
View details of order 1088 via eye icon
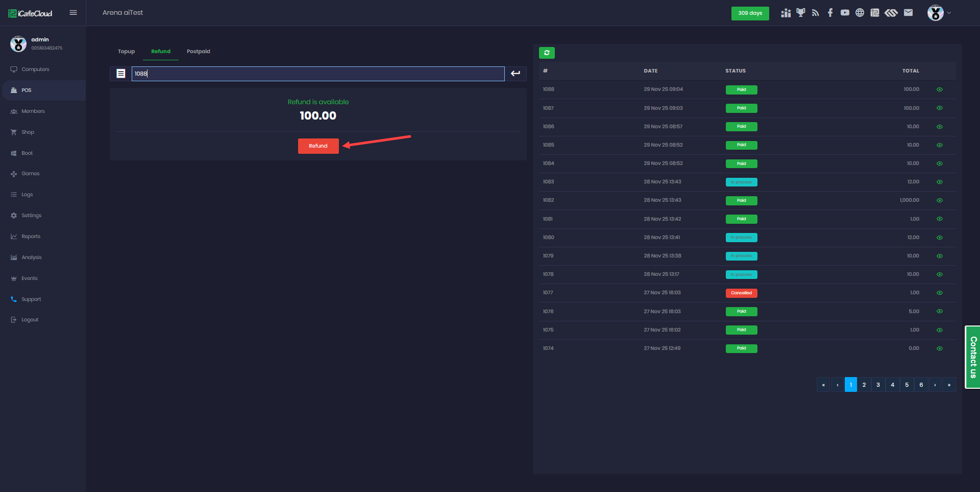939,89
